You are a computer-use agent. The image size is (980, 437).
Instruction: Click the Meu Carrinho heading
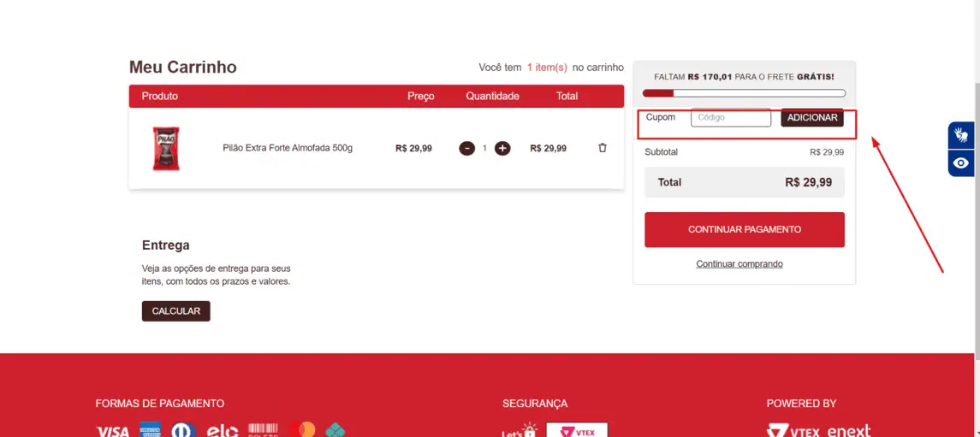click(183, 68)
